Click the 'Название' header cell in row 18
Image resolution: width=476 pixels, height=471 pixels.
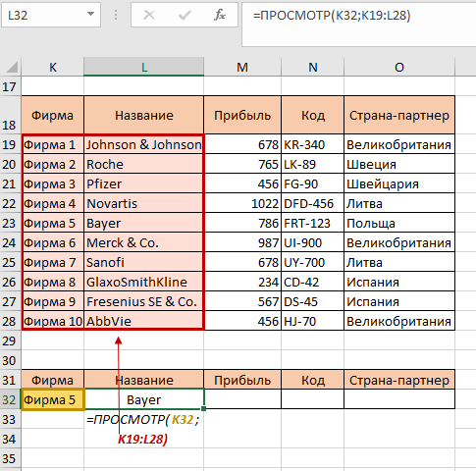(144, 115)
